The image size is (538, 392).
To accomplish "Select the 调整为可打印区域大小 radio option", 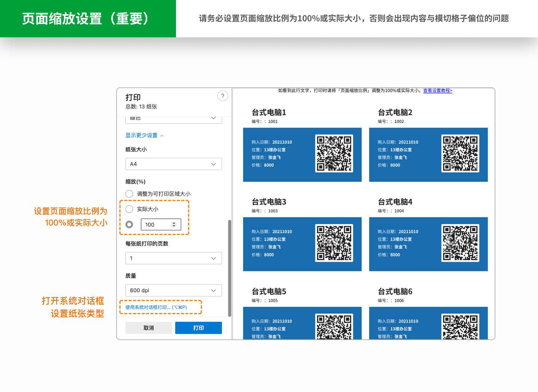I will 129,194.
